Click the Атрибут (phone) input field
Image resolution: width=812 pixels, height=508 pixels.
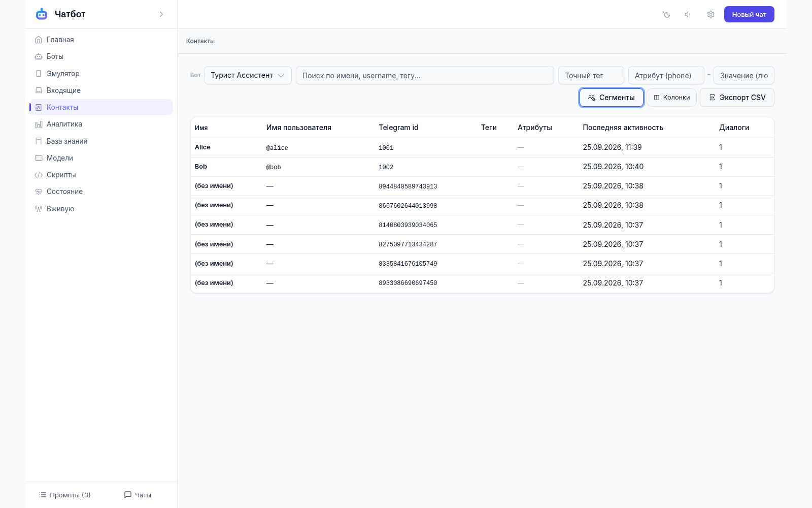(x=666, y=75)
